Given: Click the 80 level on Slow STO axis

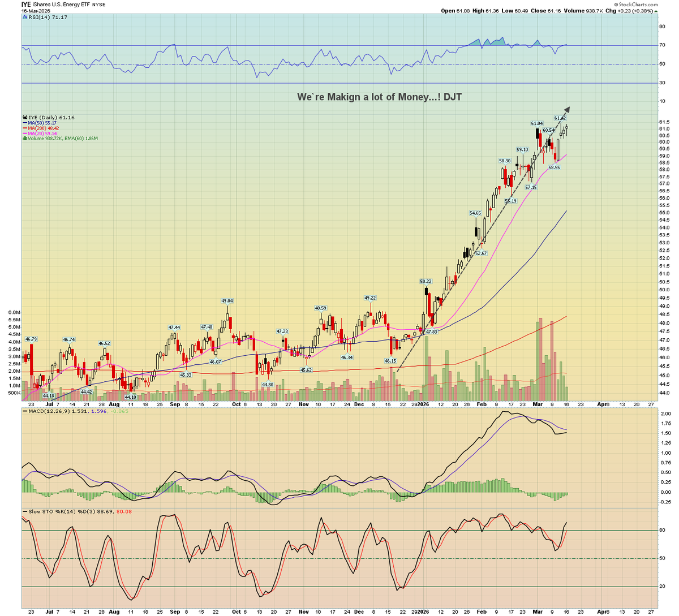Looking at the screenshot, I should [x=662, y=530].
